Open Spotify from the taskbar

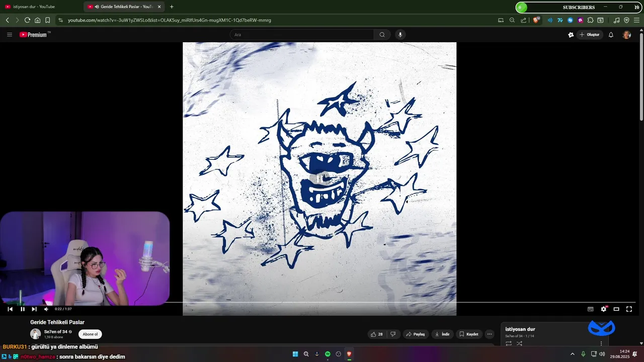[x=328, y=354]
